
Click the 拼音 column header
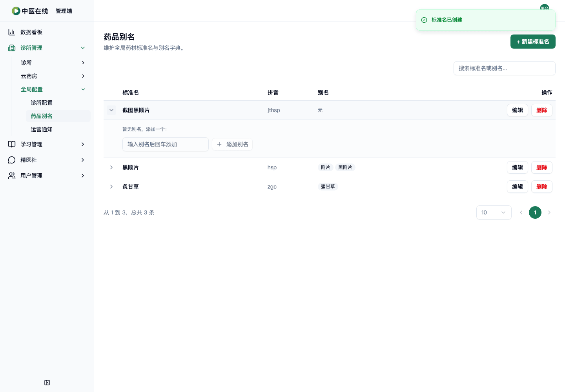[x=273, y=93]
